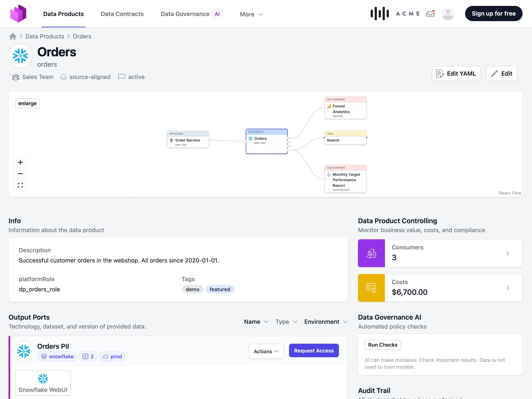Open the Environment filter dropdown
Viewport: 532px width, 399px height.
tap(326, 321)
